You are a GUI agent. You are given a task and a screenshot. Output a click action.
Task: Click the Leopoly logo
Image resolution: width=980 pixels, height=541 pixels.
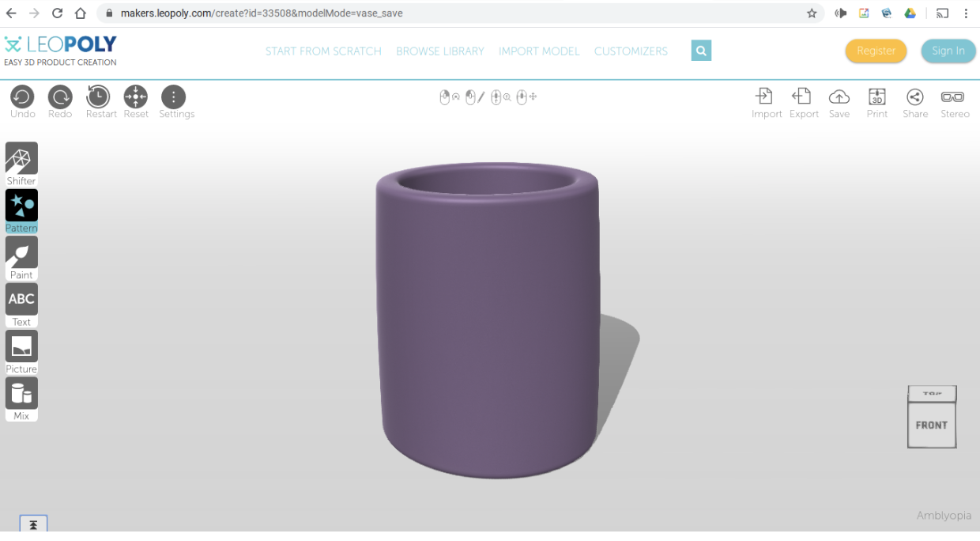pos(60,50)
